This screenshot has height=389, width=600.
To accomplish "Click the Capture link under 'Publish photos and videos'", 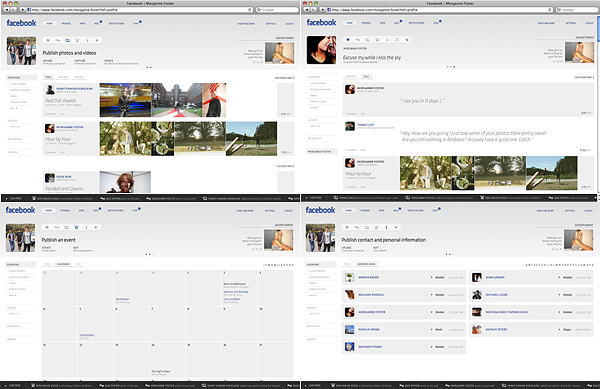I will click(80, 61).
